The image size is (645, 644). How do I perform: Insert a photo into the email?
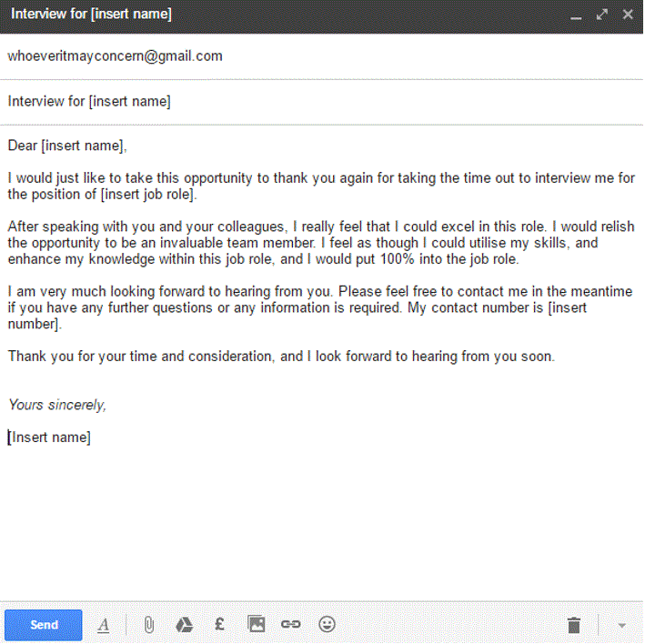257,625
